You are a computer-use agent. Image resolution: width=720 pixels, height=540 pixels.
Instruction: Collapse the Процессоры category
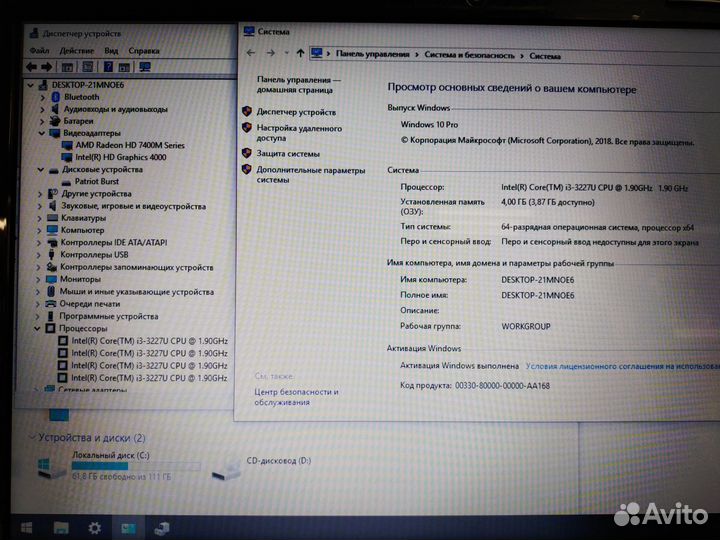pyautogui.click(x=37, y=329)
